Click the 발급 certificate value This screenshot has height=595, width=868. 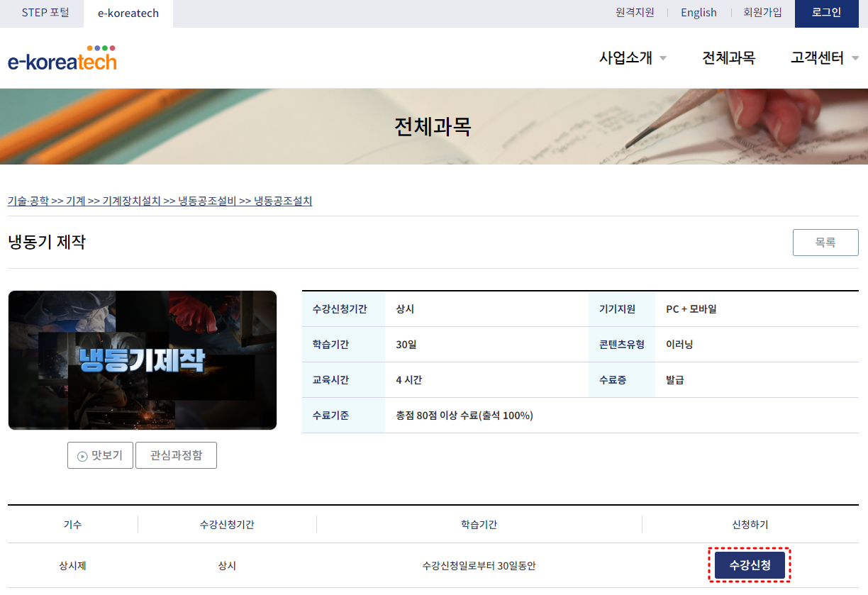tap(675, 380)
